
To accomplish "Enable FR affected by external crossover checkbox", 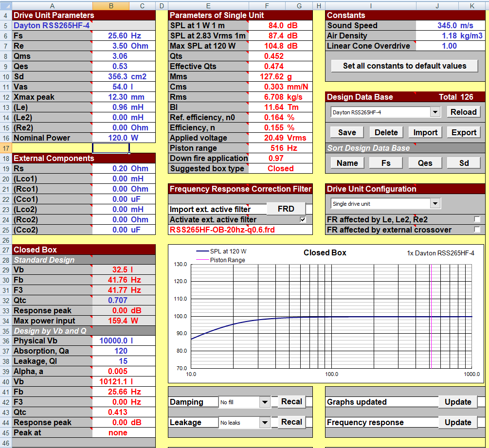I will point(477,230).
